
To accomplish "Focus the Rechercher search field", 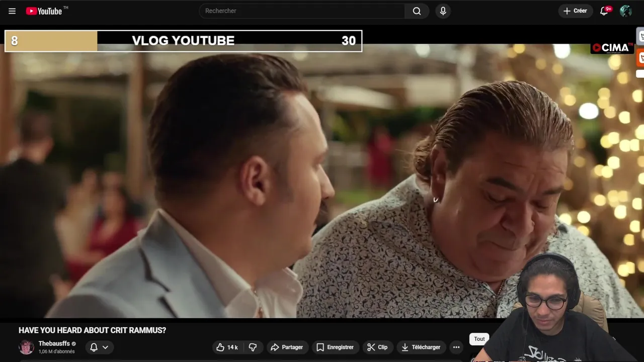I will [302, 11].
